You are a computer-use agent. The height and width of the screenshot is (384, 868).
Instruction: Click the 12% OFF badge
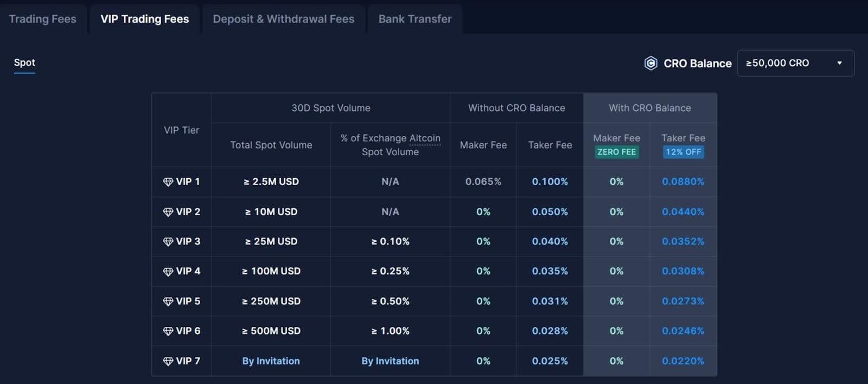click(683, 152)
